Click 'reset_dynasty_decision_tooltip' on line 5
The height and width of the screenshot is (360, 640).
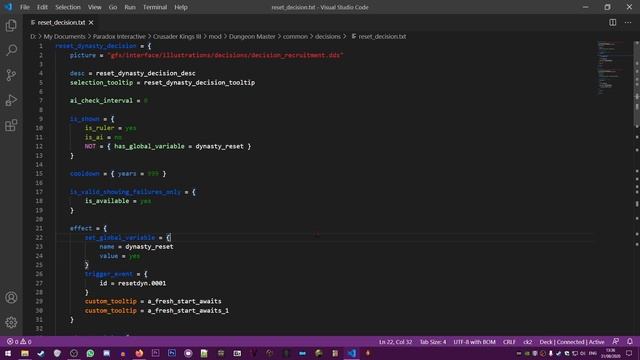(x=199, y=82)
